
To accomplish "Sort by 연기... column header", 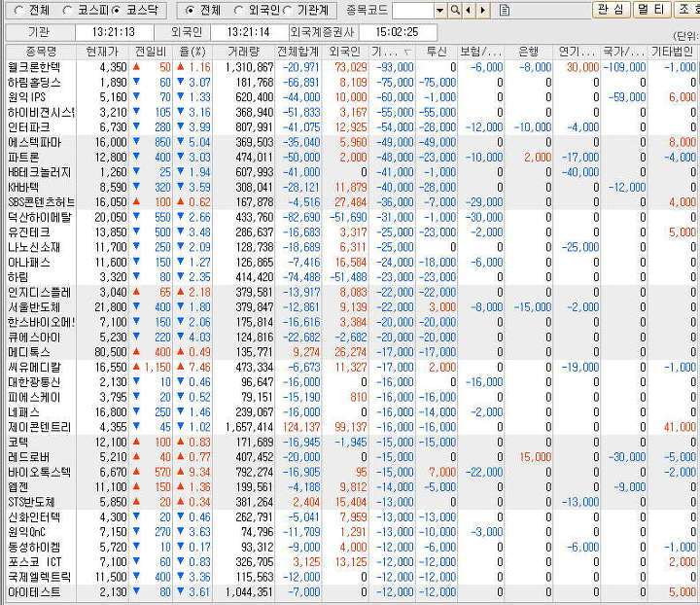I will coord(577,52).
